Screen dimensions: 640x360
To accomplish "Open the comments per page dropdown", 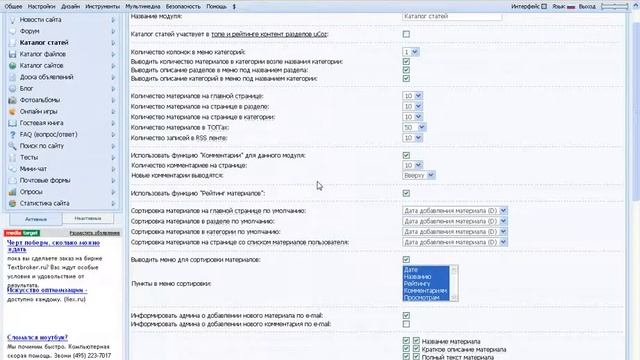I will (413, 165).
